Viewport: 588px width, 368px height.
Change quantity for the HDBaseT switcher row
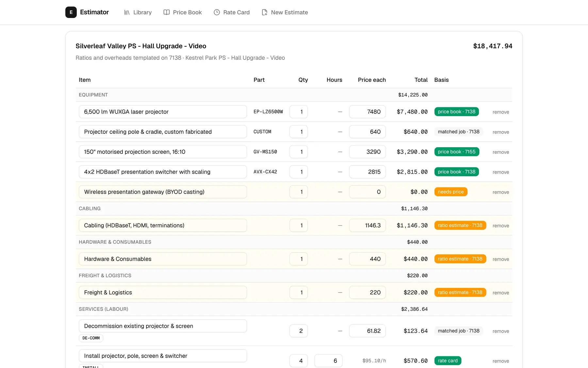[x=299, y=172]
